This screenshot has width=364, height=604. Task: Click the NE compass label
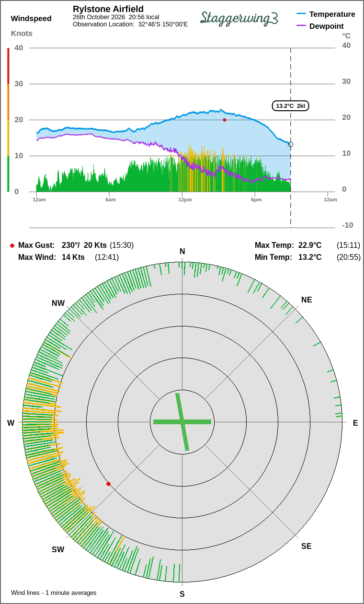[x=307, y=300]
